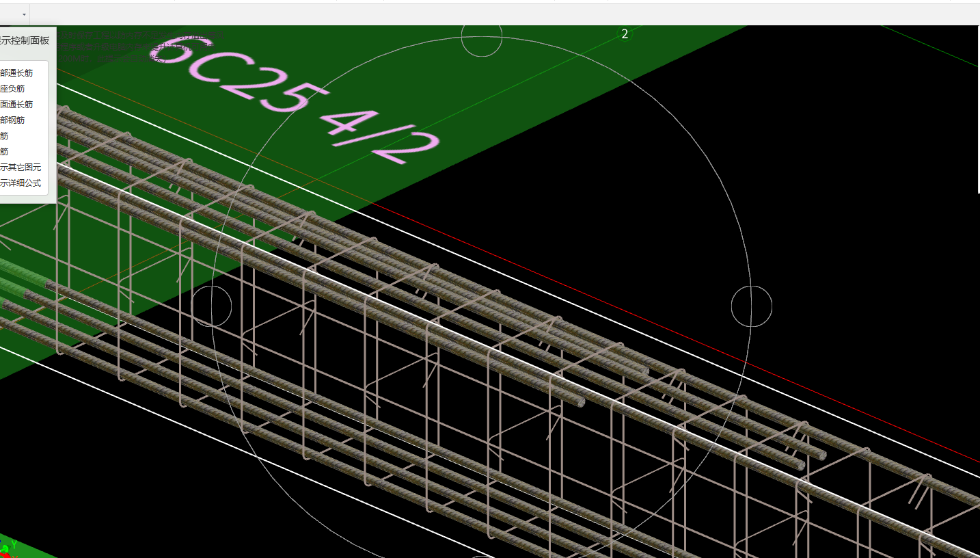The width and height of the screenshot is (980, 558).
Task: Select the axis grid bubble numbered 2
Action: [625, 34]
